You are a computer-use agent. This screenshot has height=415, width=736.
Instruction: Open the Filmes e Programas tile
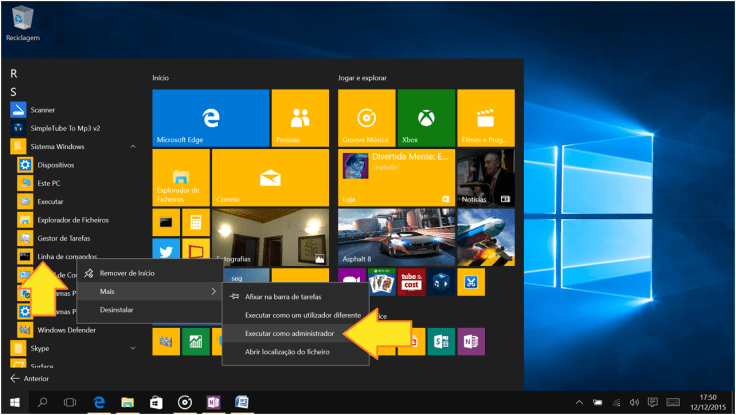pyautogui.click(x=485, y=118)
